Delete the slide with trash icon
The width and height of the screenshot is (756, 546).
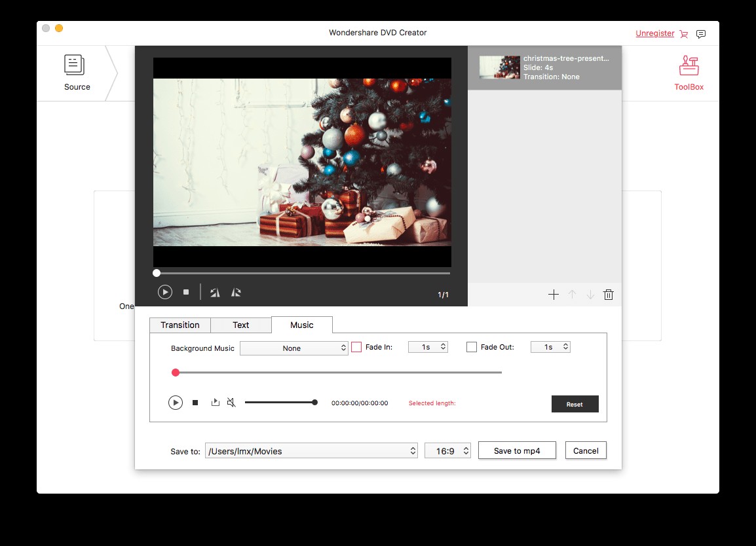[x=609, y=295]
